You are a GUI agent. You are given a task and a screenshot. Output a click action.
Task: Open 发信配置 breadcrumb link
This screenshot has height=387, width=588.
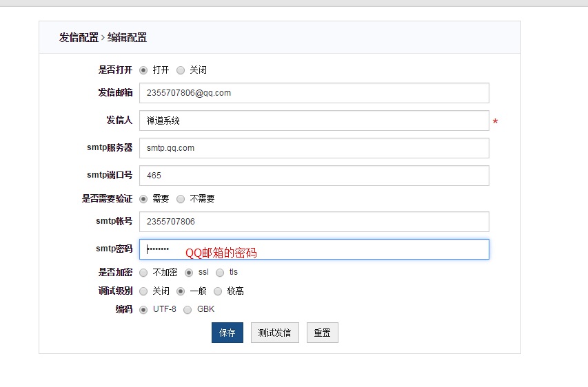coord(79,37)
